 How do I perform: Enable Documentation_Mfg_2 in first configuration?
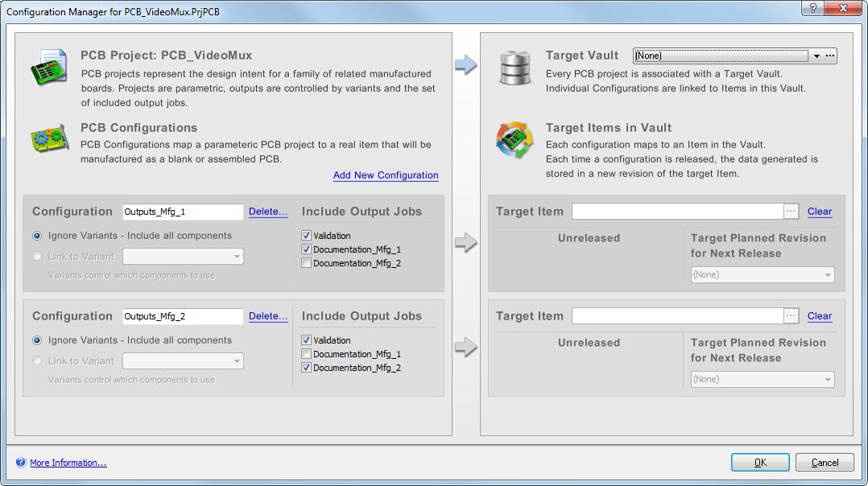[x=306, y=263]
